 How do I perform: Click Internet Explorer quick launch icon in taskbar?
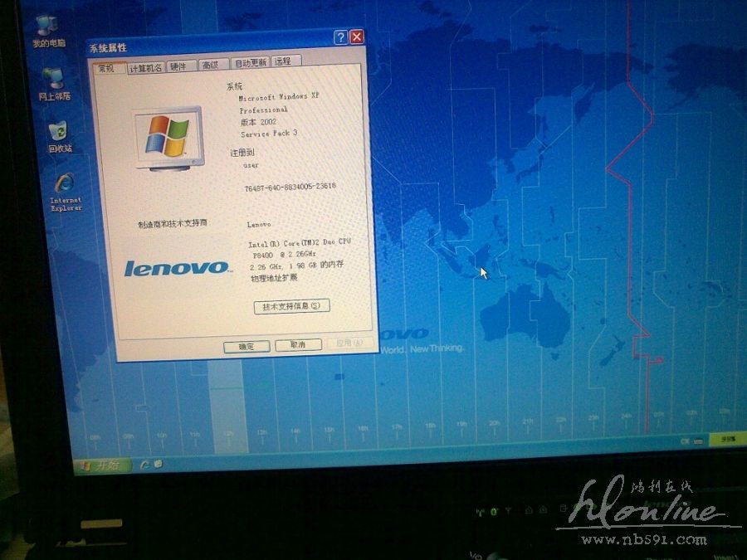[x=145, y=465]
